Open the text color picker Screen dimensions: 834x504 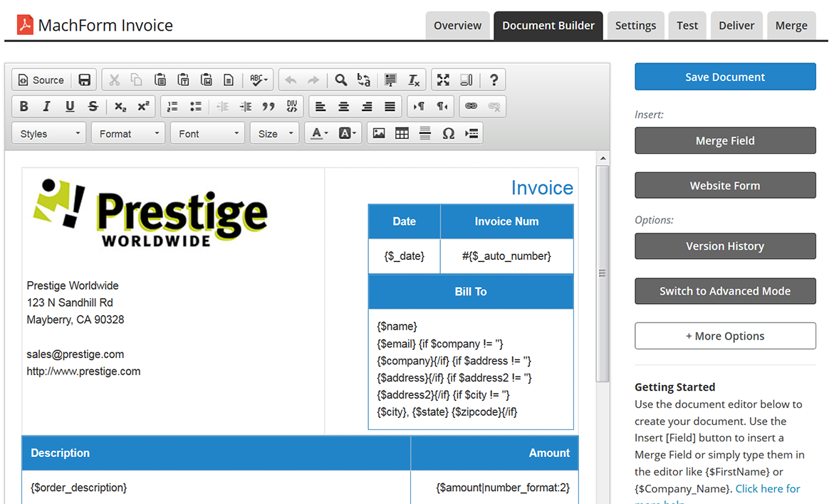click(317, 133)
